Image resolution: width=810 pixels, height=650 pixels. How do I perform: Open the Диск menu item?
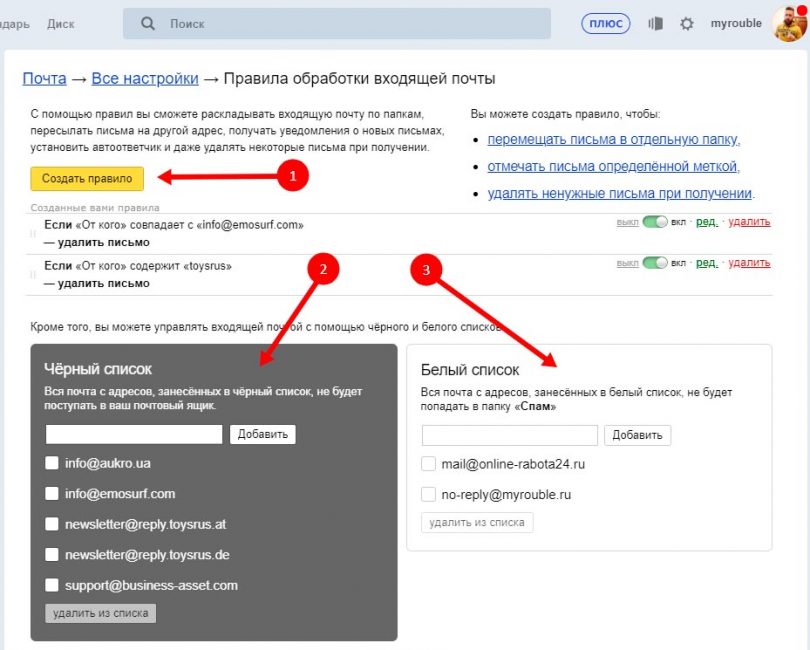click(x=61, y=24)
